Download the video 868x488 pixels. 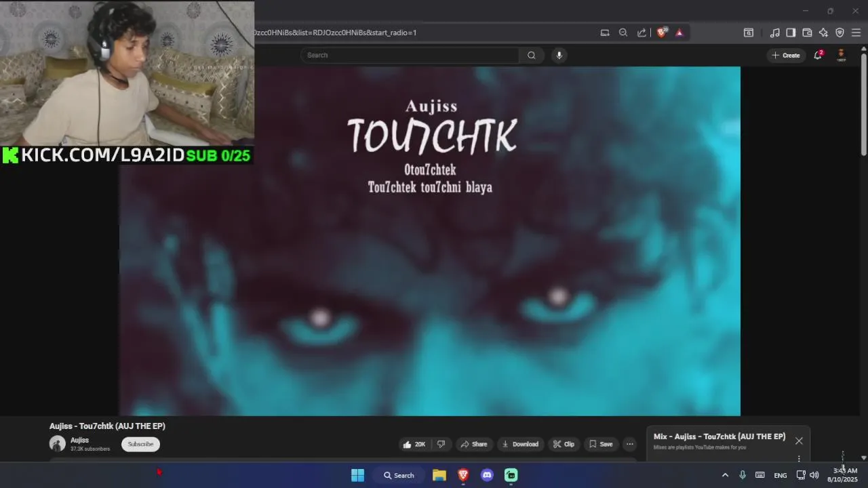coord(520,444)
